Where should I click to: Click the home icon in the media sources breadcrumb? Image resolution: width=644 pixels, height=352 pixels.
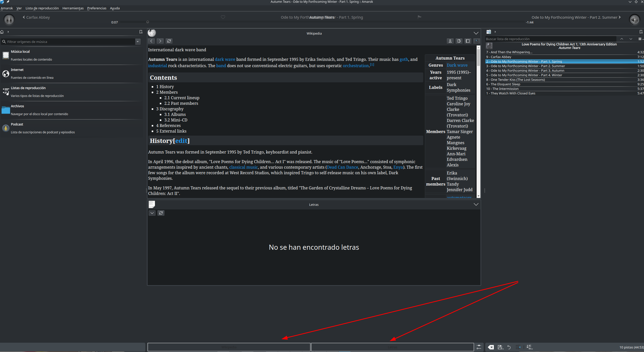click(x=2, y=32)
